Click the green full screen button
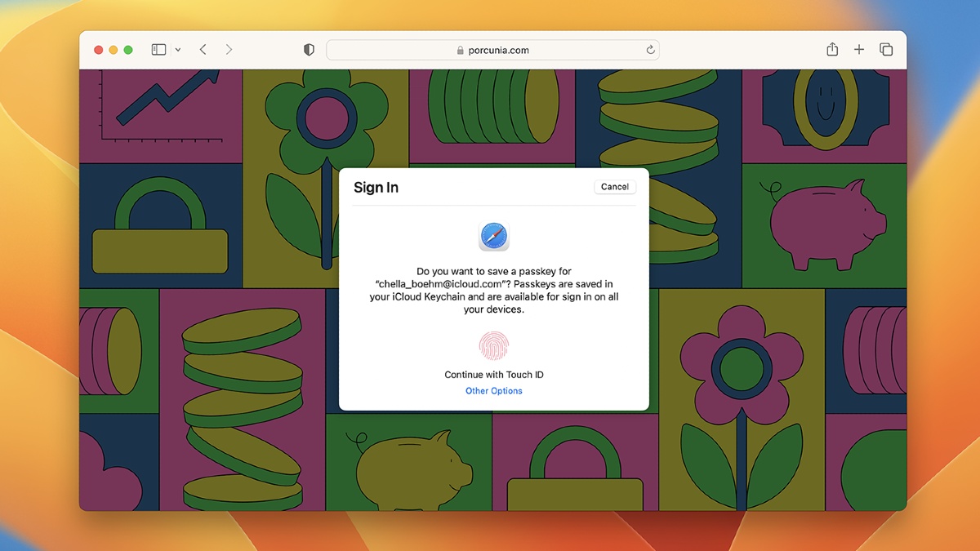 pos(128,50)
